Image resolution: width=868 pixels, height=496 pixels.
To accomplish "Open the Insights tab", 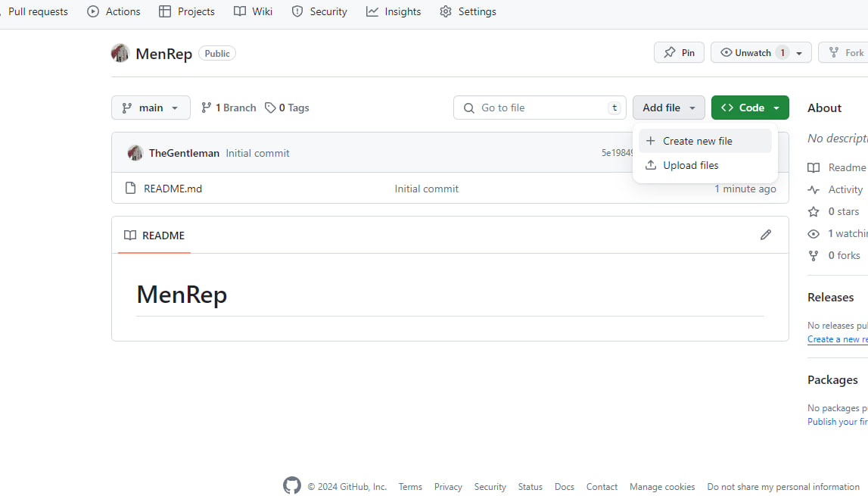I will tap(394, 11).
